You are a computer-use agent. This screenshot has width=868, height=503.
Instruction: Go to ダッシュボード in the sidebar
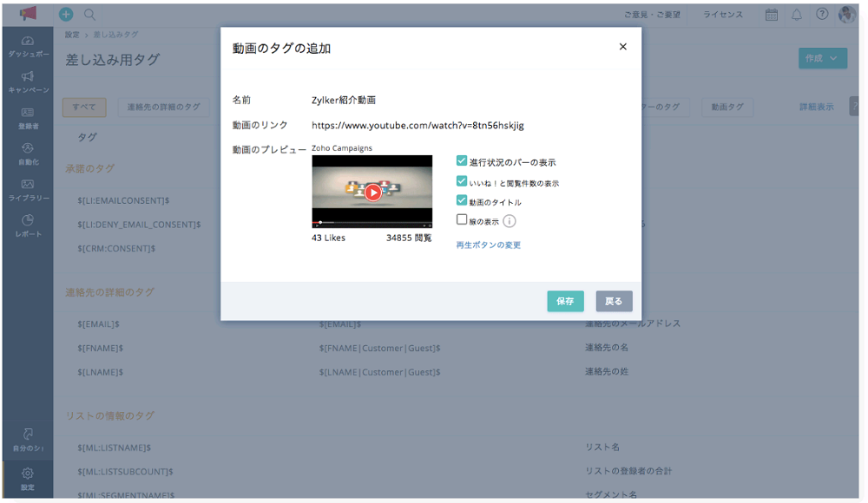[x=28, y=47]
